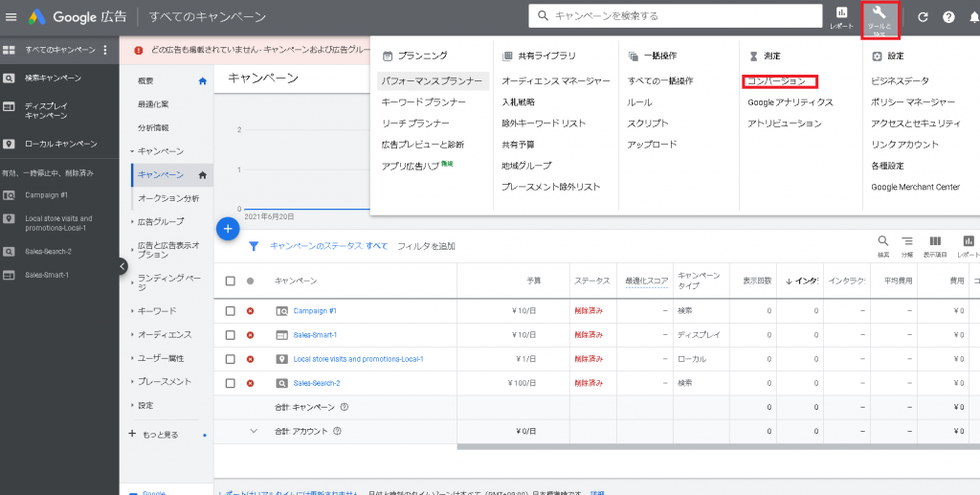
Task: Select オーディエンス マネージャー menu item
Action: [556, 81]
